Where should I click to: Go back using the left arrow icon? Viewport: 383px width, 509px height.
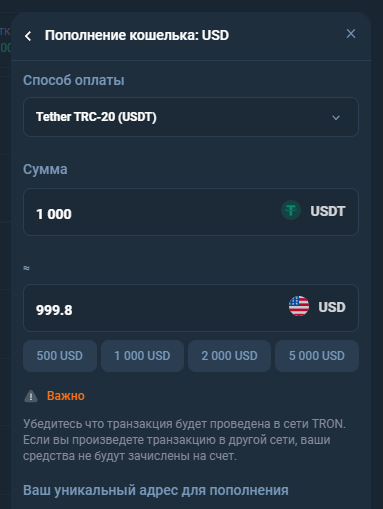coord(28,36)
